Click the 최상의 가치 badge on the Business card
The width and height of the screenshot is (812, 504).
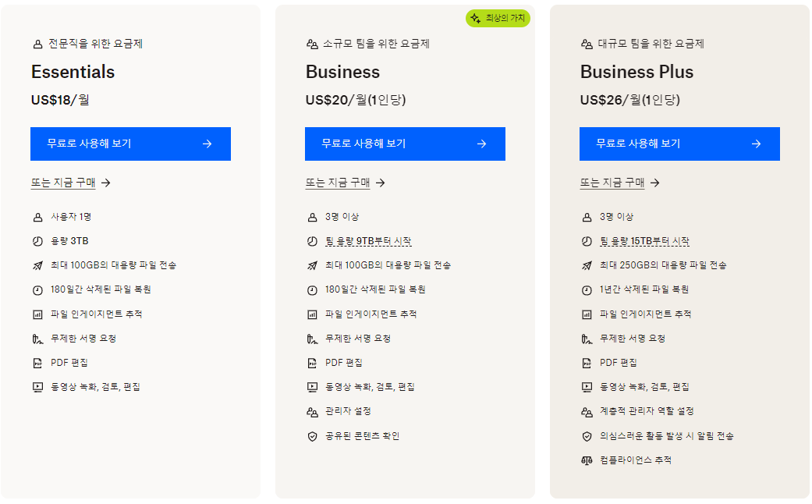tap(499, 18)
